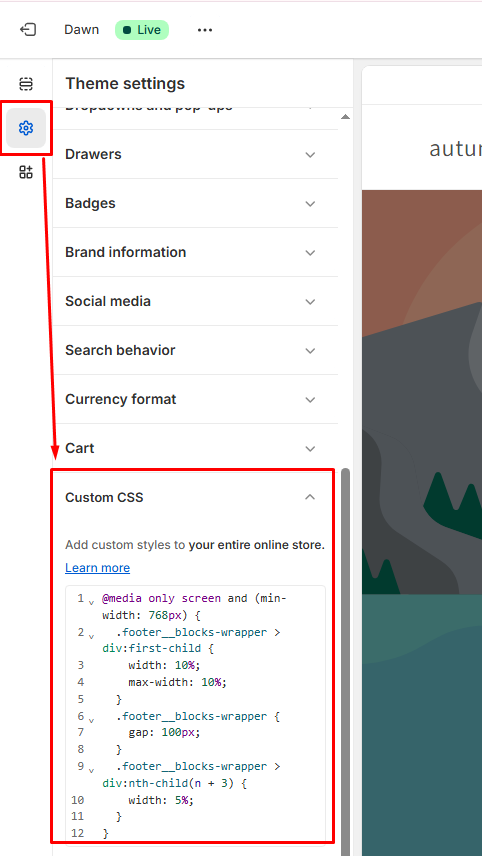Expand Search behavior settings
The width and height of the screenshot is (482, 856).
195,350
